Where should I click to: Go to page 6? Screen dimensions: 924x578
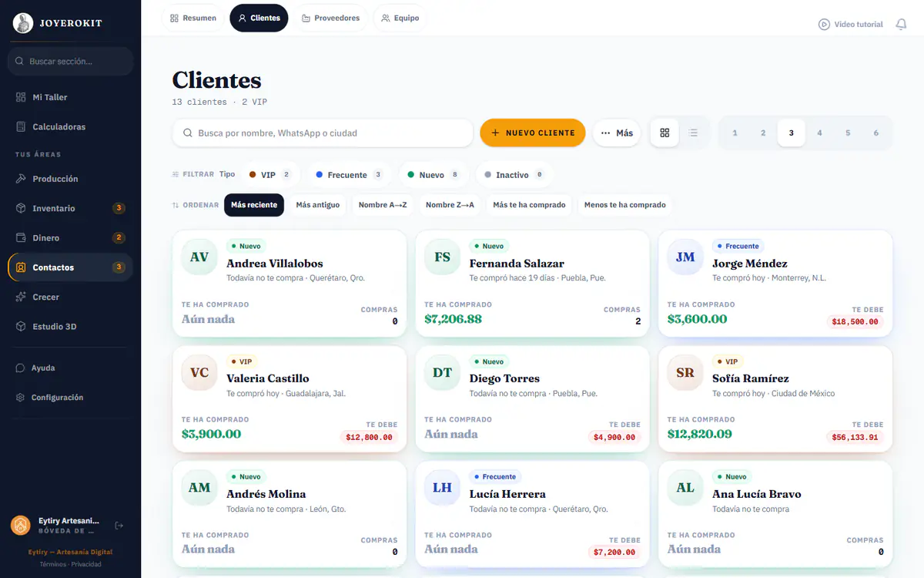(875, 133)
